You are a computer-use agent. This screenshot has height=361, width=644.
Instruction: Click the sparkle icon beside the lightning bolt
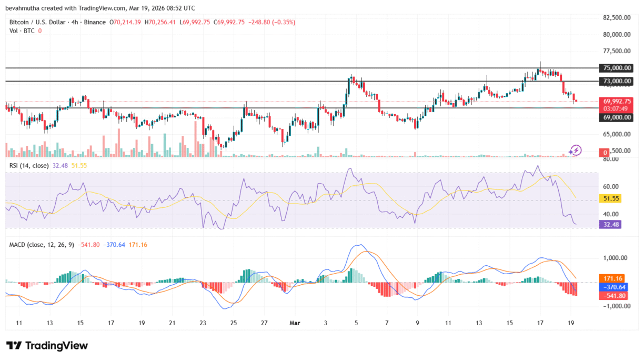tap(570, 152)
